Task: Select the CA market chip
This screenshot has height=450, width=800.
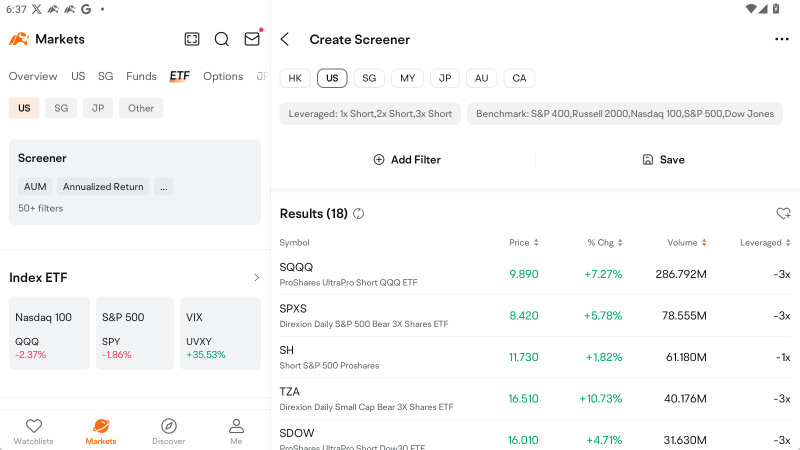Action: pos(519,78)
